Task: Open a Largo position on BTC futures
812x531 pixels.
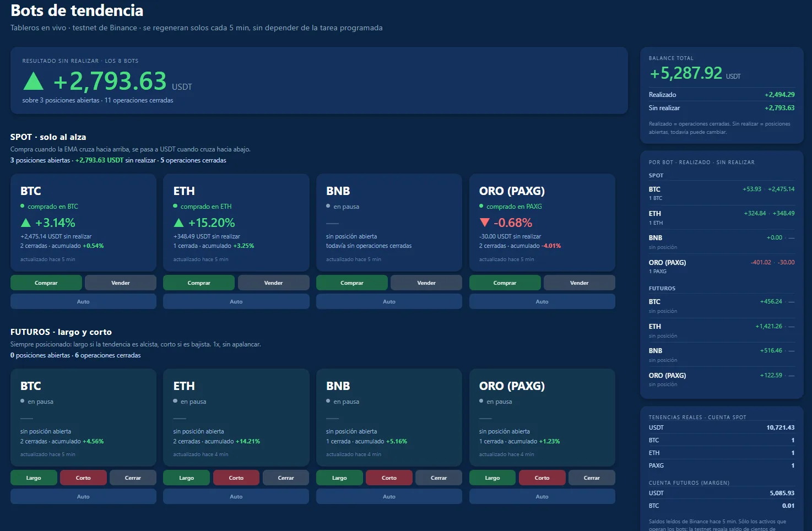Action: [x=34, y=478]
